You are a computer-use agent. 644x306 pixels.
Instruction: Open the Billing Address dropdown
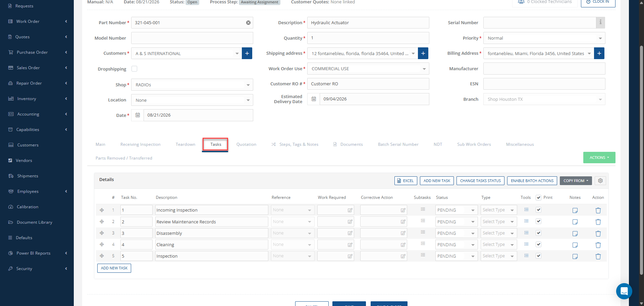tap(539, 53)
